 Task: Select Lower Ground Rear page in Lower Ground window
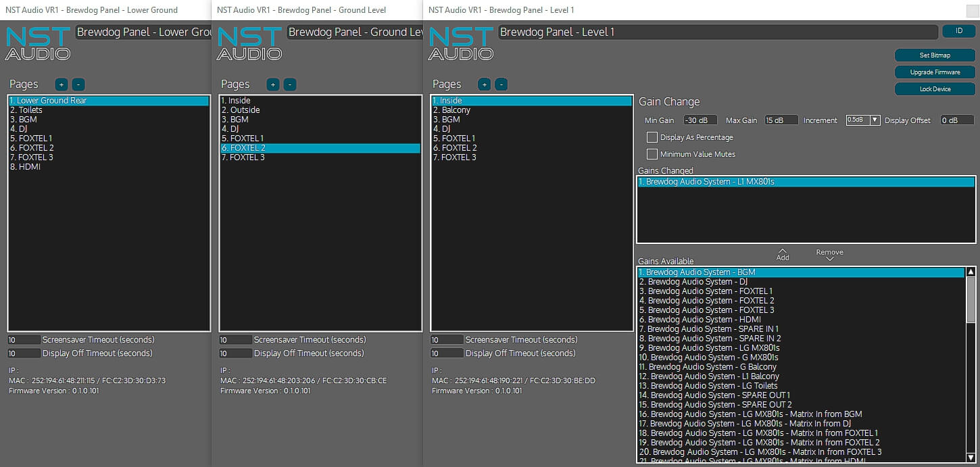109,101
